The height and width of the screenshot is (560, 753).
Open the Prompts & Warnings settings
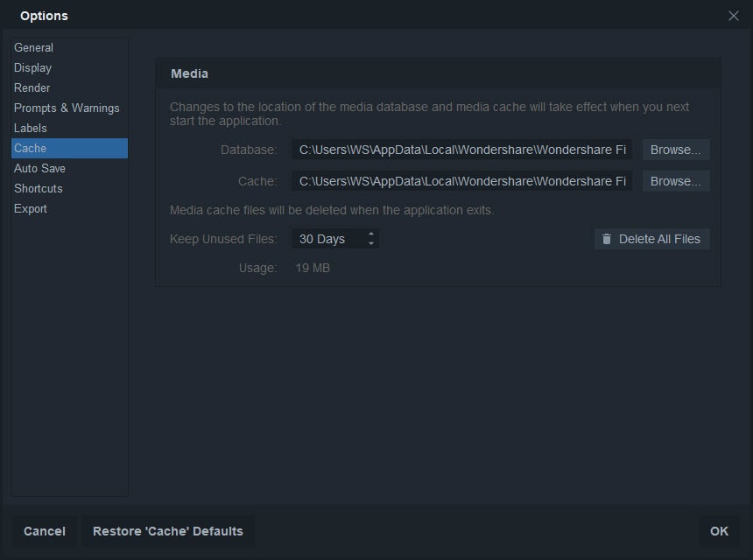67,108
